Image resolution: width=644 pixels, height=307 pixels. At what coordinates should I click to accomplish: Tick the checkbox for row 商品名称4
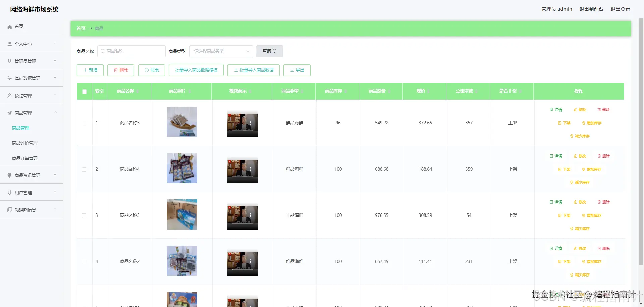(x=84, y=169)
